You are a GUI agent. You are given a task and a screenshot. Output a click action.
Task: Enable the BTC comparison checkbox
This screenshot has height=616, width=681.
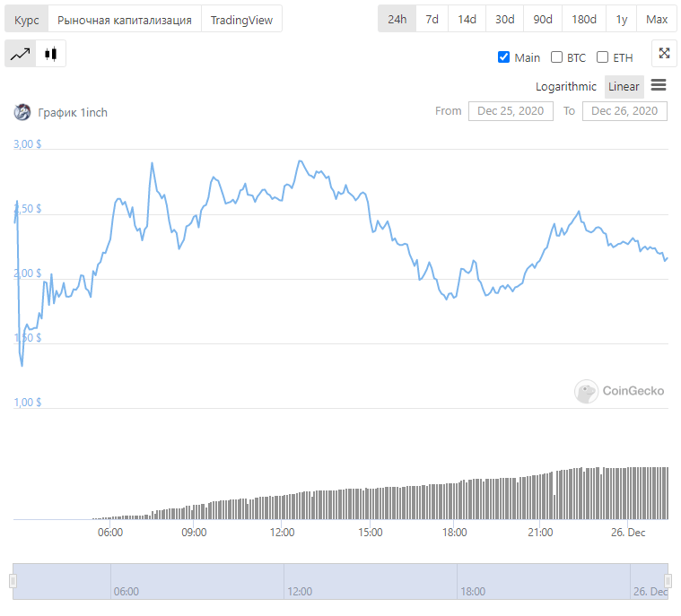pos(557,57)
